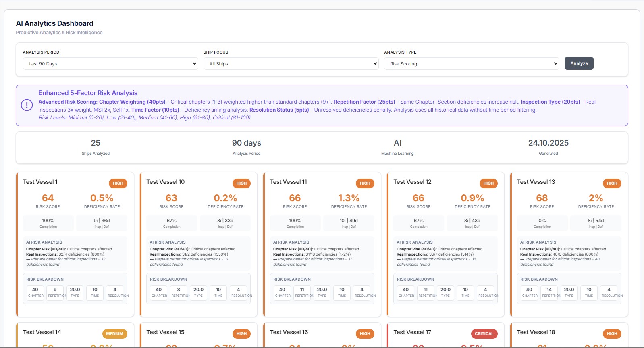644x348 pixels.
Task: Select the Test Vessel 13 card title
Action: (536, 182)
